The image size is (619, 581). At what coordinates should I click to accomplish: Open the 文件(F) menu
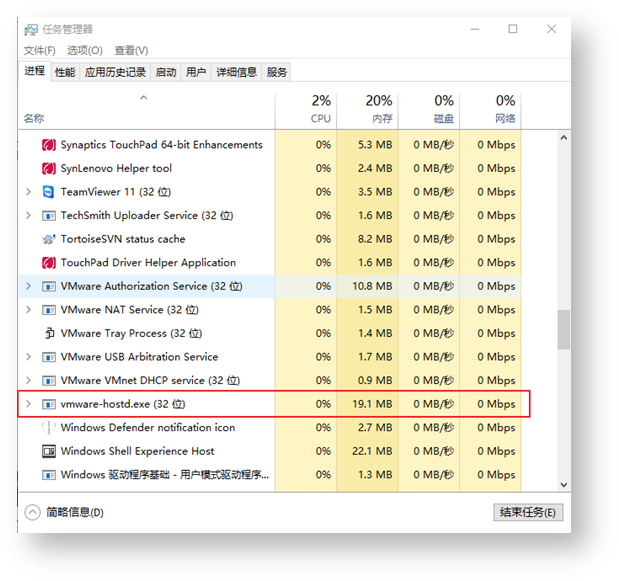pos(40,50)
